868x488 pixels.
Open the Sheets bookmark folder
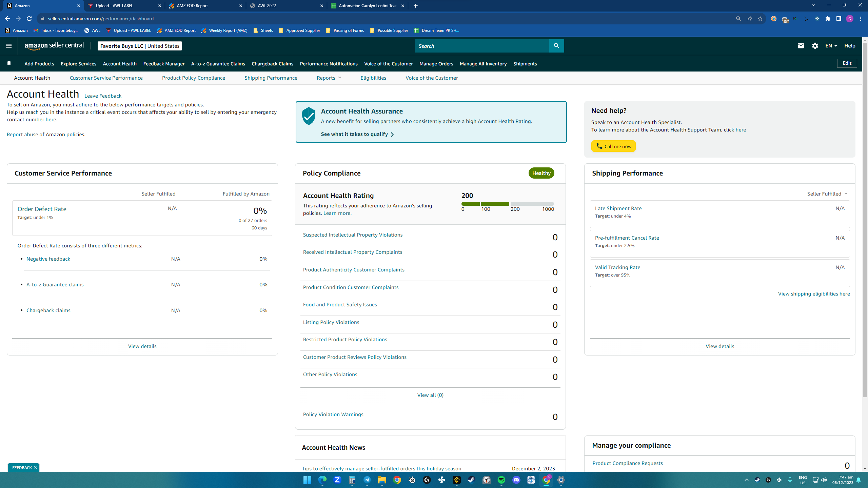coord(263,30)
